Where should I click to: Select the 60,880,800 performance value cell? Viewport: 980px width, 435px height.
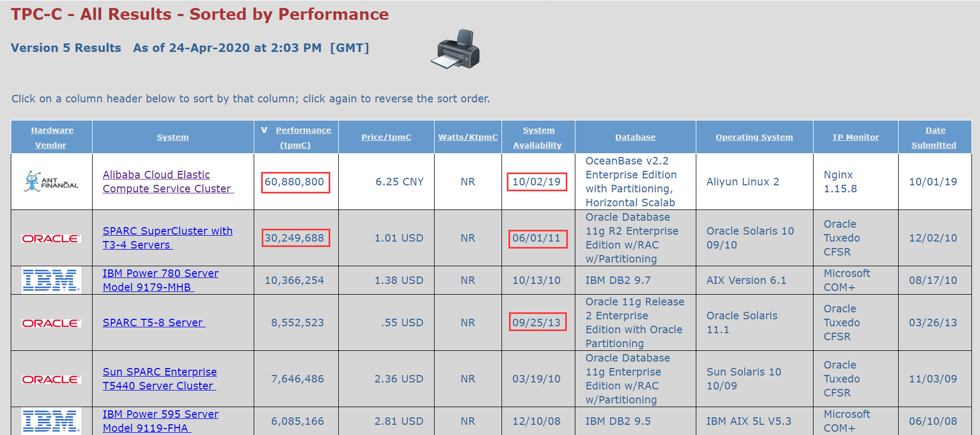click(x=295, y=182)
